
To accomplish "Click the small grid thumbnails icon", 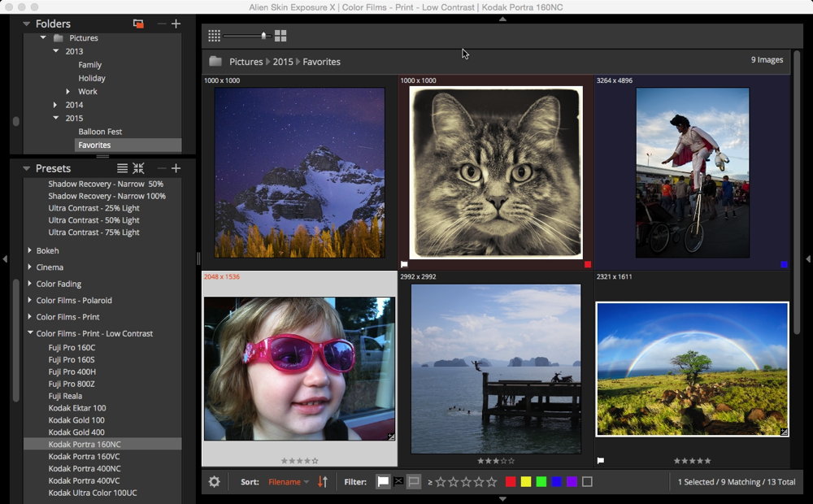I will click(214, 36).
